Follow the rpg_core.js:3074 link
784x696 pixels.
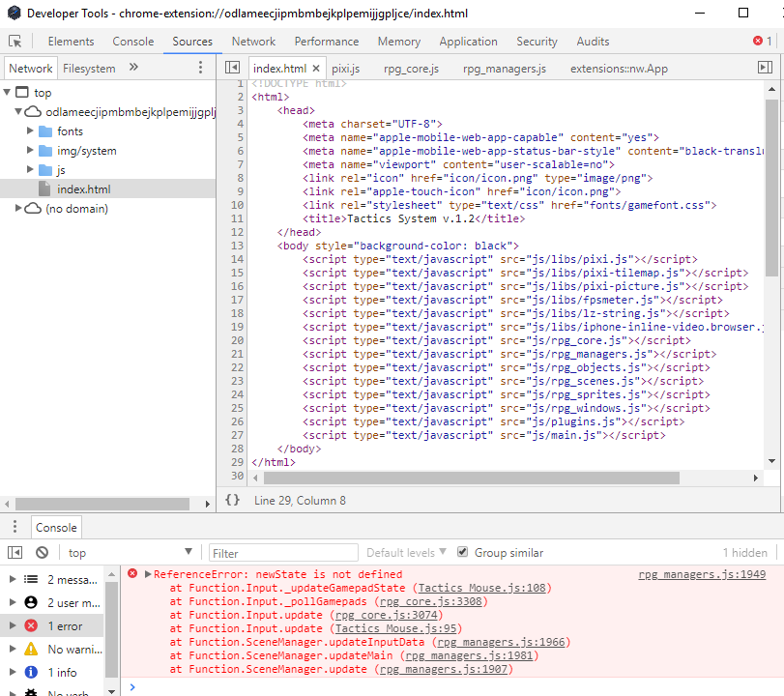[x=386, y=615]
